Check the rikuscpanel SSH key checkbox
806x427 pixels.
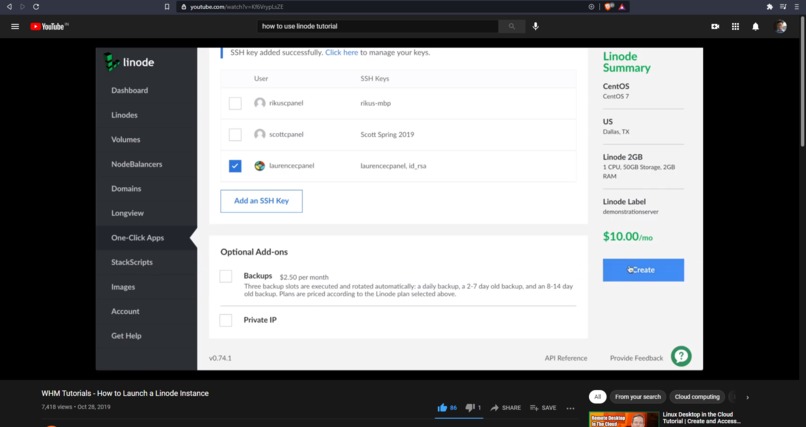(x=235, y=103)
